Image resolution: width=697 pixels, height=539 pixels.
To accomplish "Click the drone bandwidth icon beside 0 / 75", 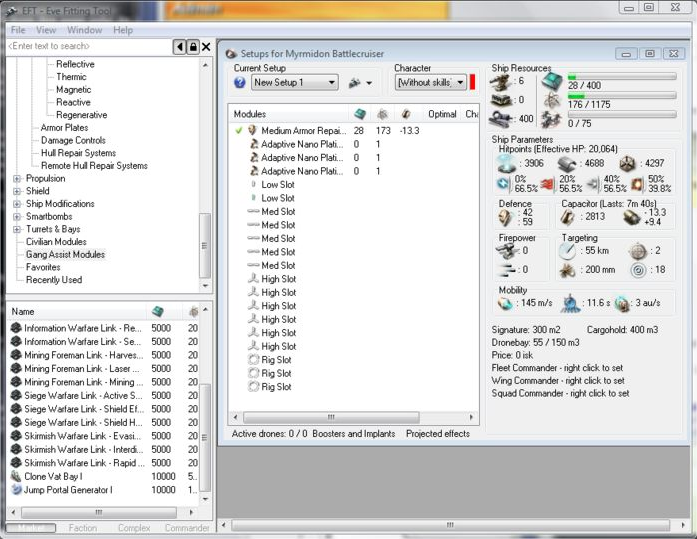I will coord(552,120).
